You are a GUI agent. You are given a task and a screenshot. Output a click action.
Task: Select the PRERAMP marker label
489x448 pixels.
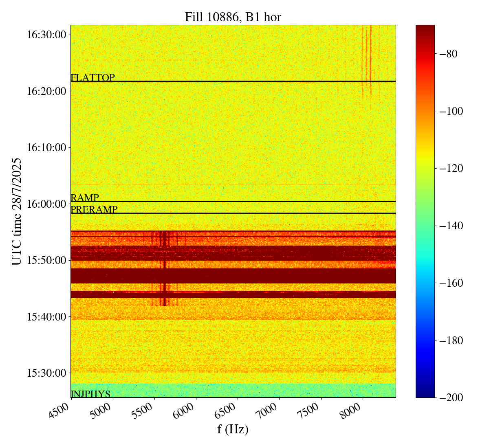[94, 210]
